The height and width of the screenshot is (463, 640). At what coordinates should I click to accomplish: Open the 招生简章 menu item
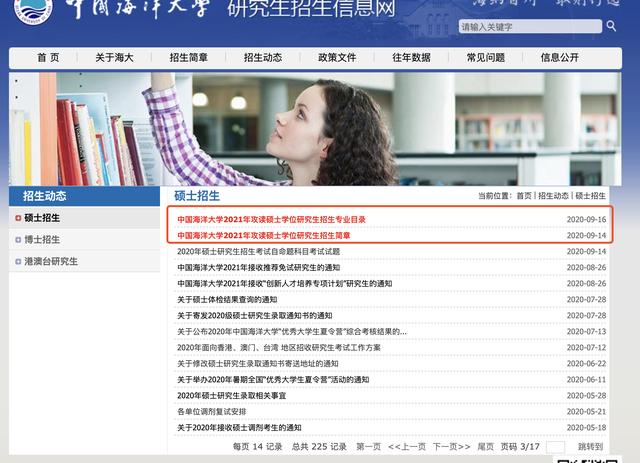click(189, 58)
